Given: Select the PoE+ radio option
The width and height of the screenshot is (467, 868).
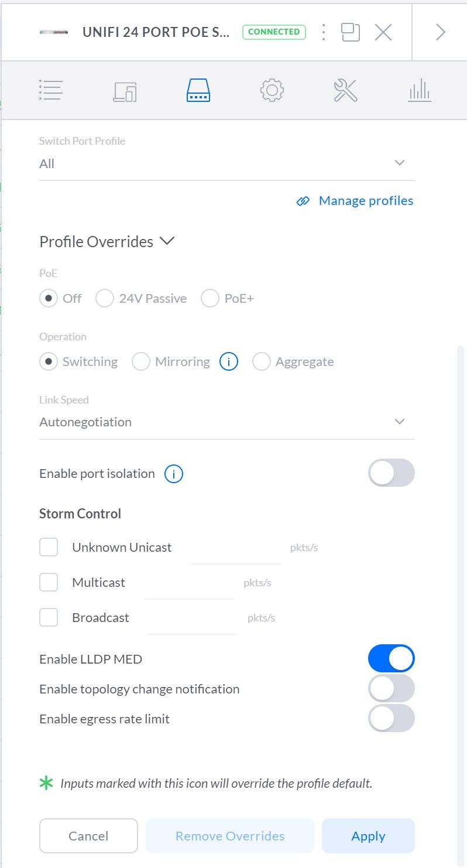Looking at the screenshot, I should coord(210,299).
